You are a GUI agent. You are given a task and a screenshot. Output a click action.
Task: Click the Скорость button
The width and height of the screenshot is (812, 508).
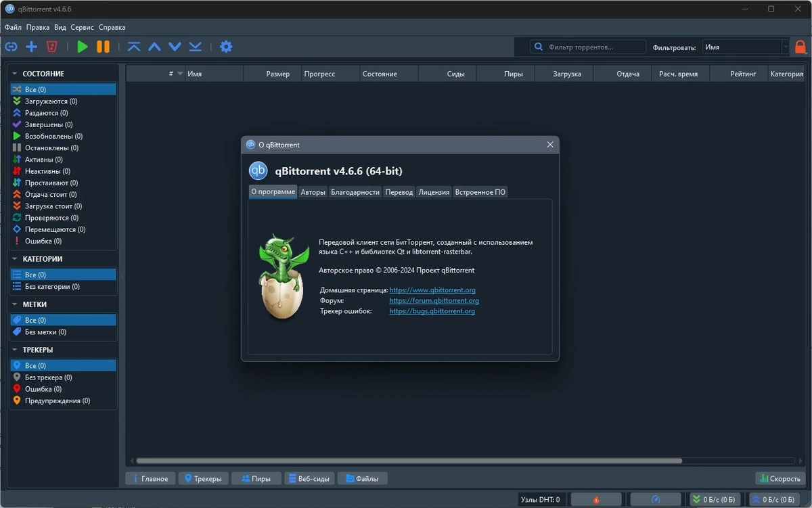pyautogui.click(x=781, y=478)
